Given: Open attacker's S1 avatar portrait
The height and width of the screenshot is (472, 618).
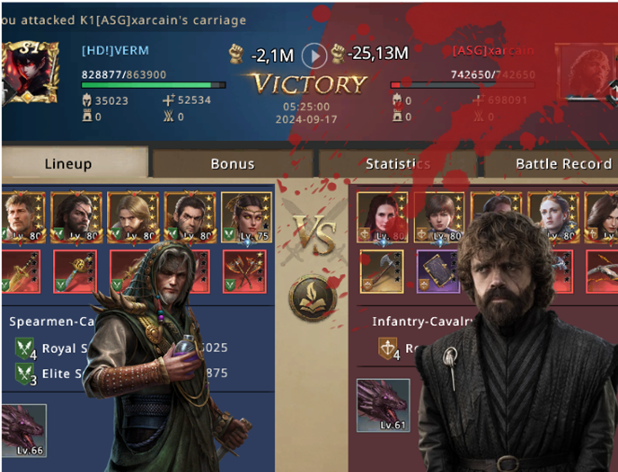Looking at the screenshot, I should click(30, 72).
